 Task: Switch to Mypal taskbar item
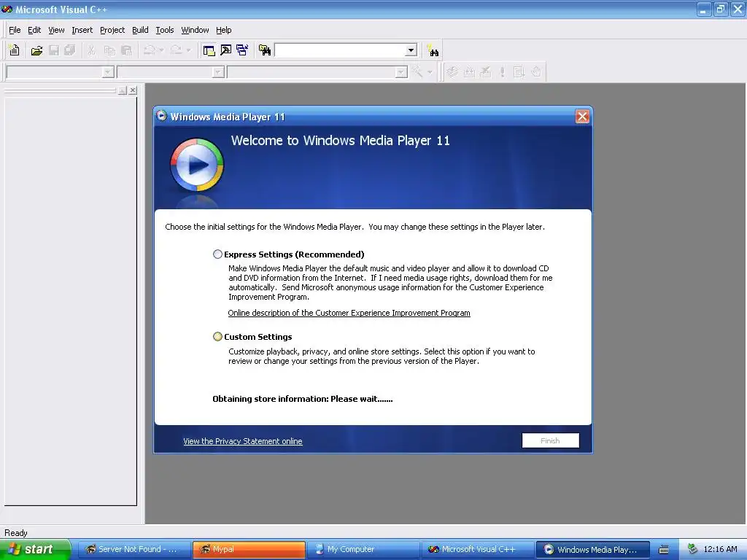point(249,549)
